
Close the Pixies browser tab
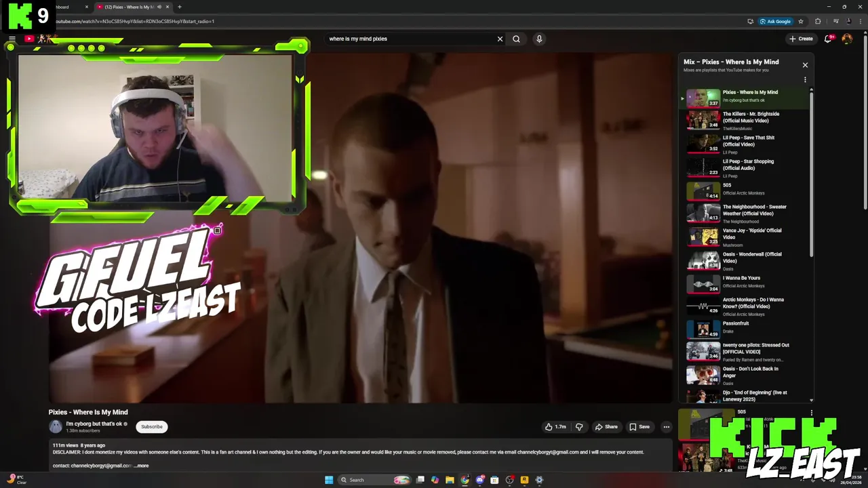click(167, 7)
